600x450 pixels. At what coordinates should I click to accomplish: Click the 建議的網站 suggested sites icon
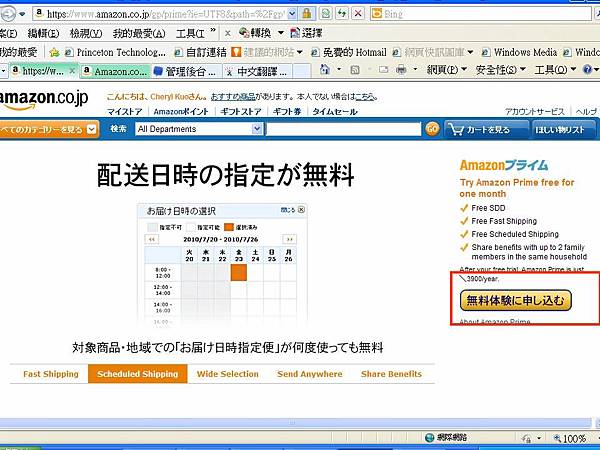pos(236,52)
